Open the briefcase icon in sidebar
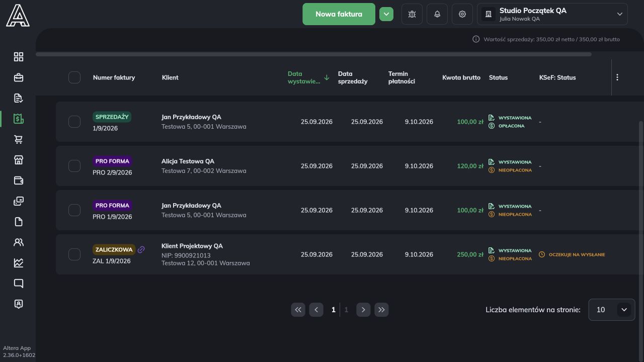 click(19, 77)
